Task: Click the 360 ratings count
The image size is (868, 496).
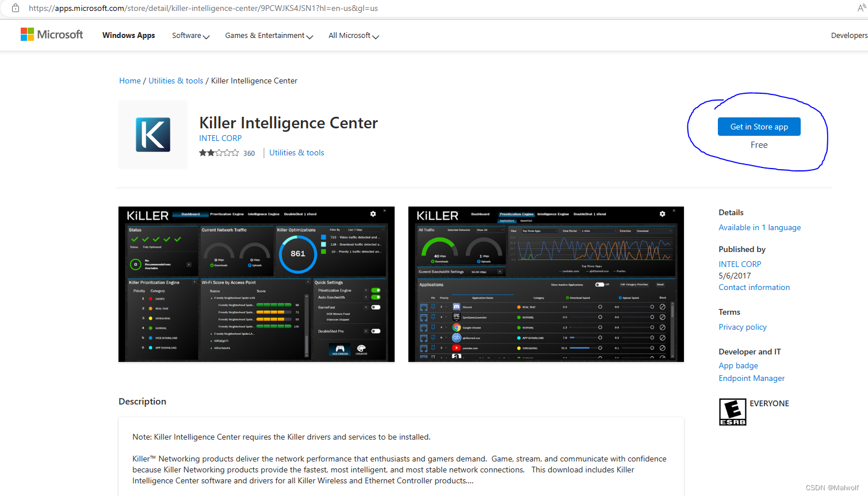Action: coord(249,154)
